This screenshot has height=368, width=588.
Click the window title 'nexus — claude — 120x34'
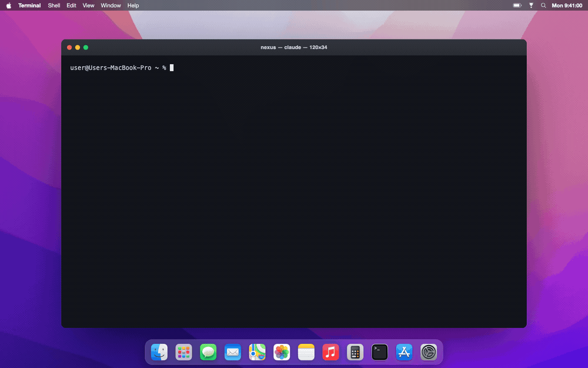(293, 47)
